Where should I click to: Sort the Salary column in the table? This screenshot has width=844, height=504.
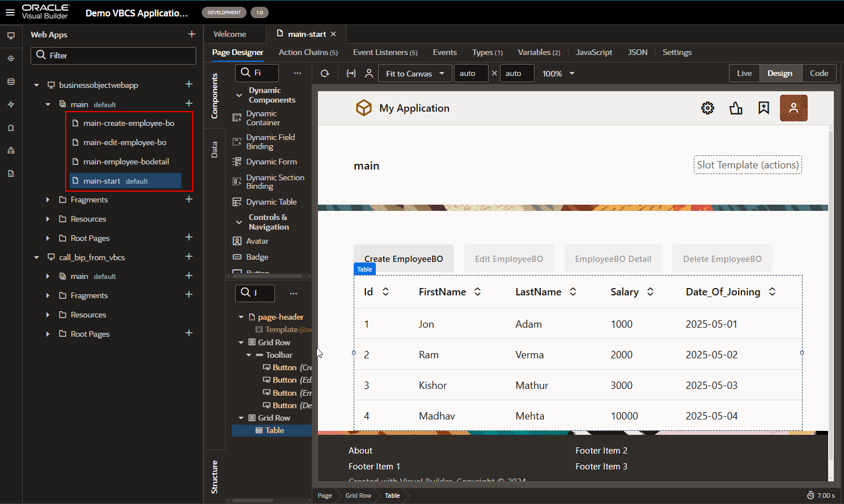pos(650,291)
